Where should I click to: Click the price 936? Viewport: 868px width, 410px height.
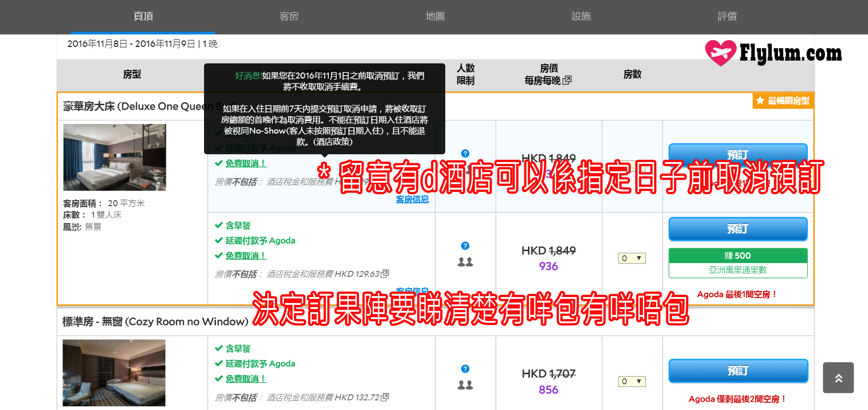(548, 266)
